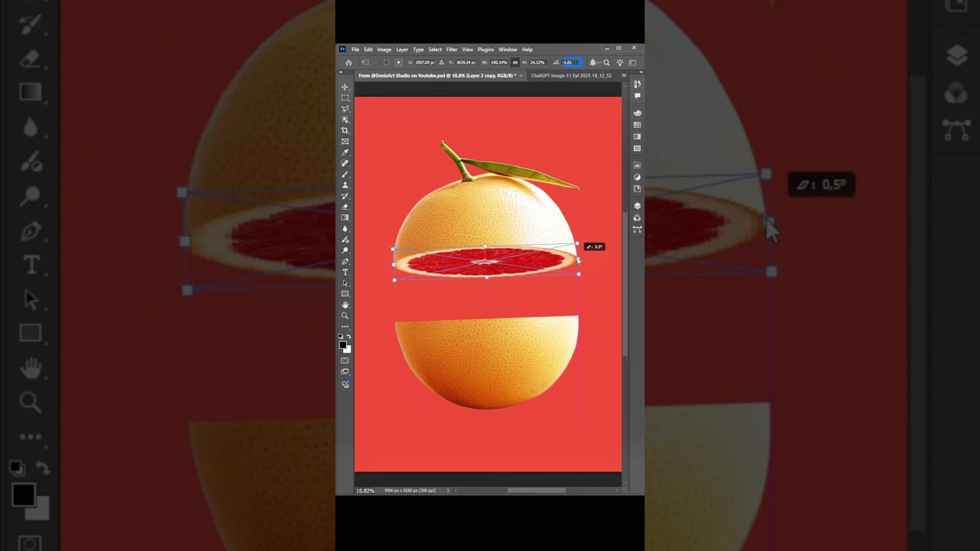Open the Layer menu

tap(402, 50)
